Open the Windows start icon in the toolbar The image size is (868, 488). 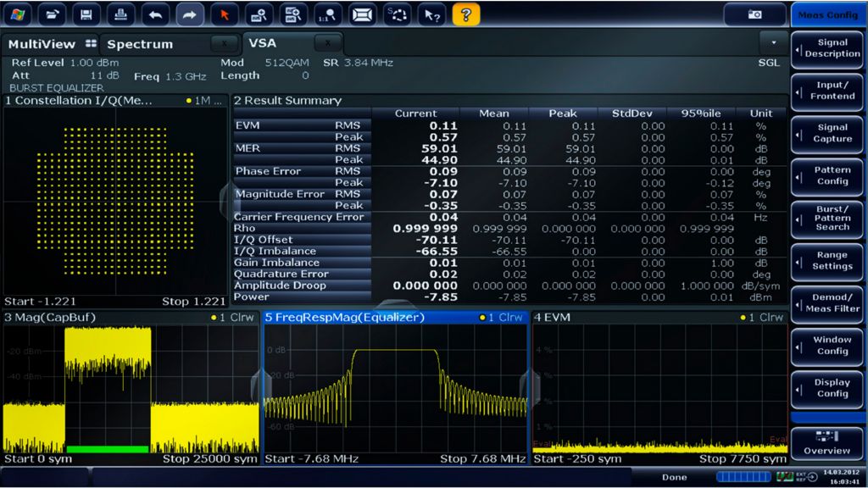(x=18, y=14)
